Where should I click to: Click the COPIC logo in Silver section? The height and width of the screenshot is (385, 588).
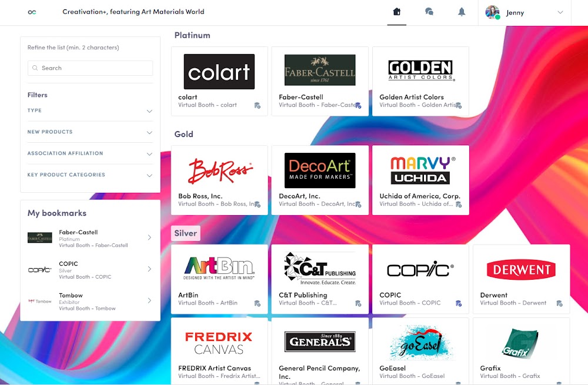[x=420, y=269]
